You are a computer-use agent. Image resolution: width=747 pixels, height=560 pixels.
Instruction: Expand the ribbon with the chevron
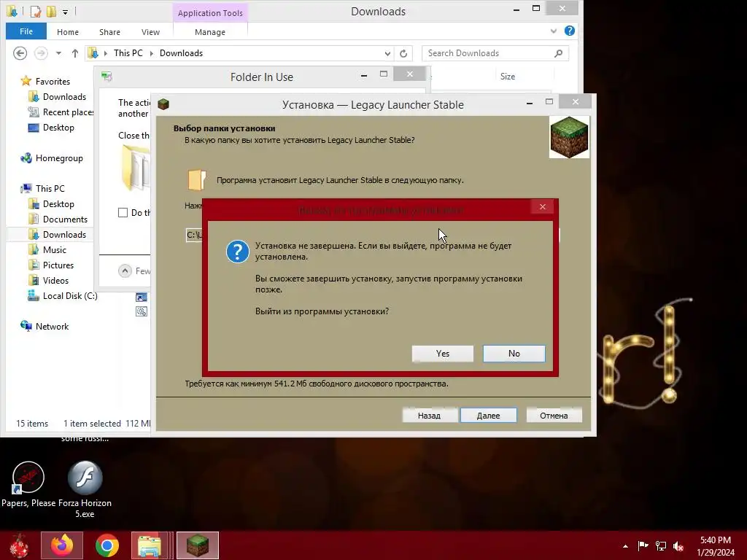click(553, 31)
